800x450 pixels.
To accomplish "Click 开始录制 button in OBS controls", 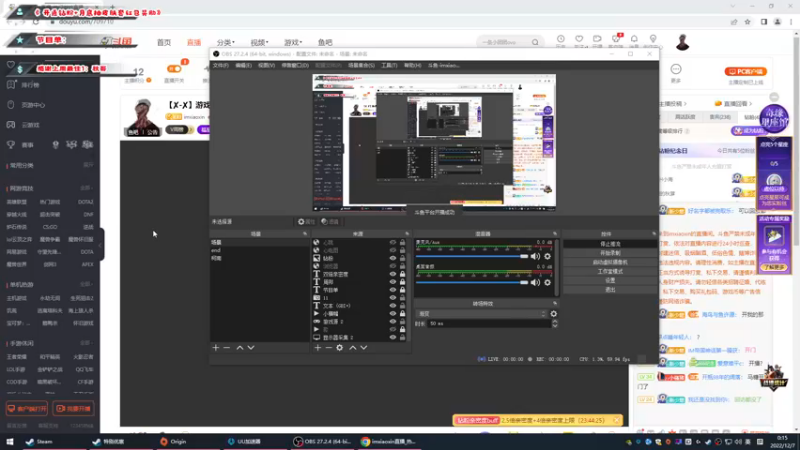I will pyautogui.click(x=610, y=253).
